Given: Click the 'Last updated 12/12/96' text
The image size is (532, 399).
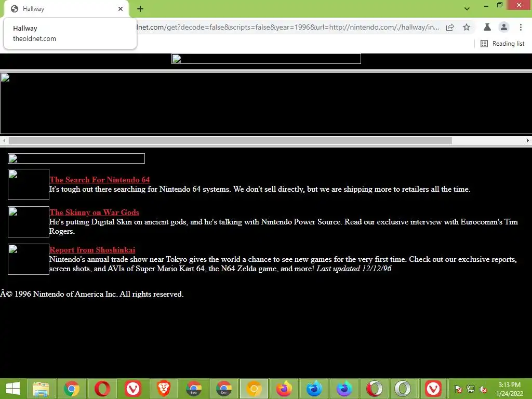Looking at the screenshot, I should click(x=354, y=269).
